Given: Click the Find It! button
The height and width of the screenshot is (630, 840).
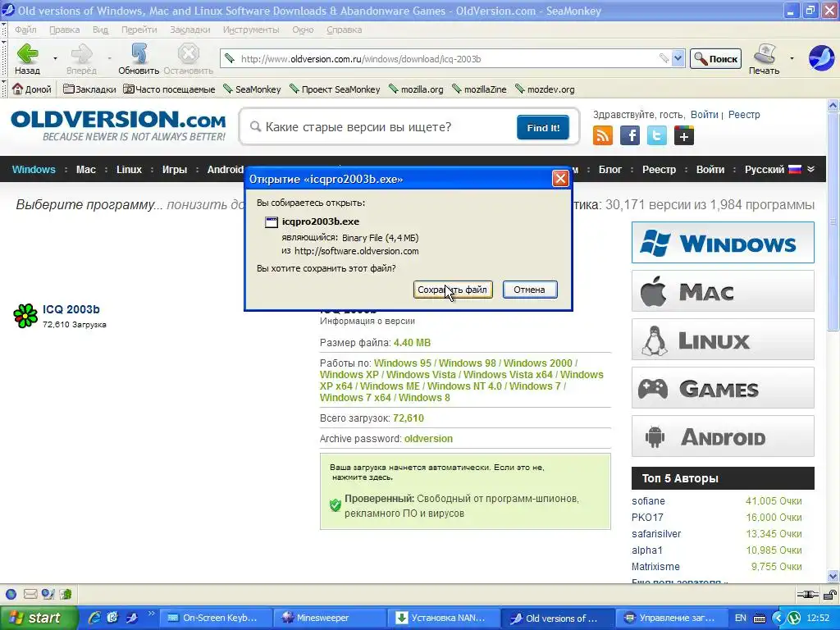Looking at the screenshot, I should pyautogui.click(x=543, y=127).
